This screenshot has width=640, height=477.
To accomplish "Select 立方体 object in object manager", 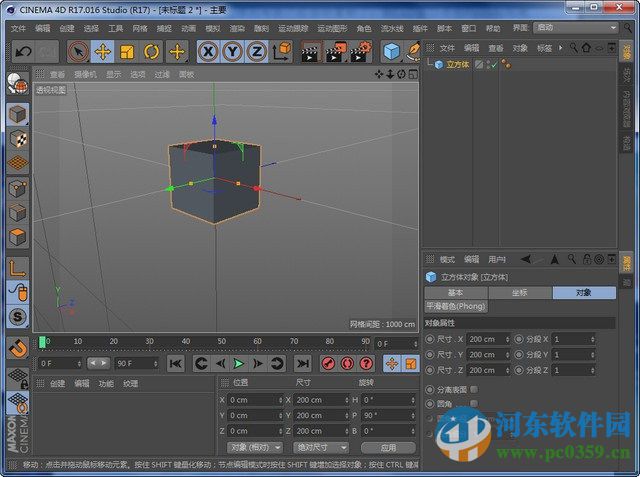I will pyautogui.click(x=458, y=64).
